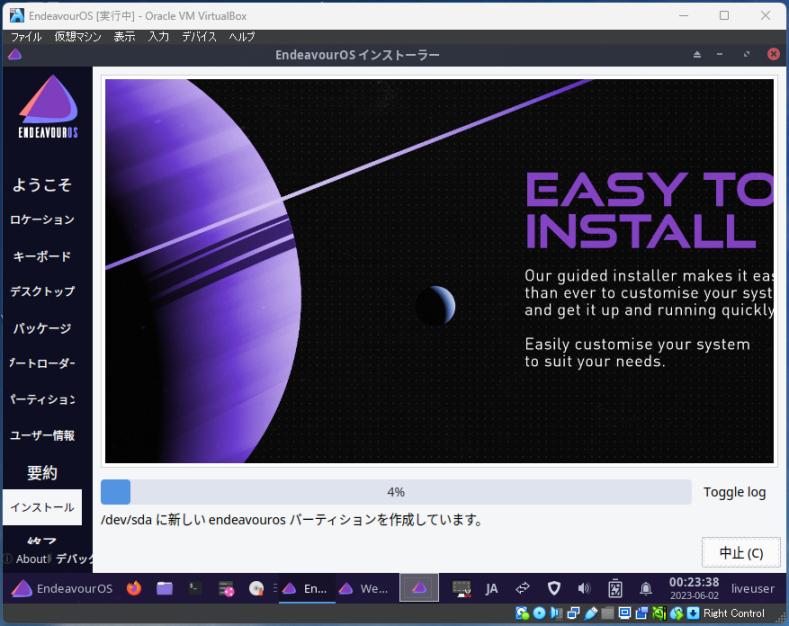Click the VirtualBox window title icon
This screenshot has width=789, height=626.
point(17,16)
